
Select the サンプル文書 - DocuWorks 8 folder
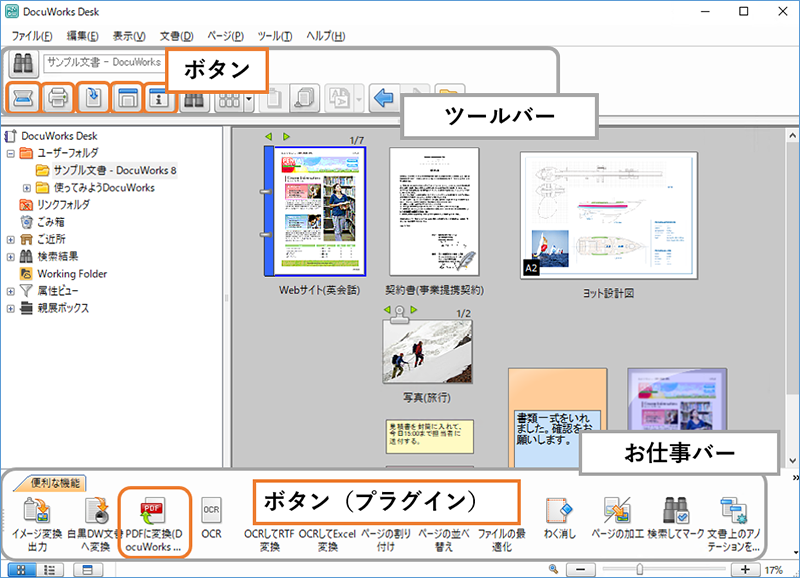(x=115, y=170)
